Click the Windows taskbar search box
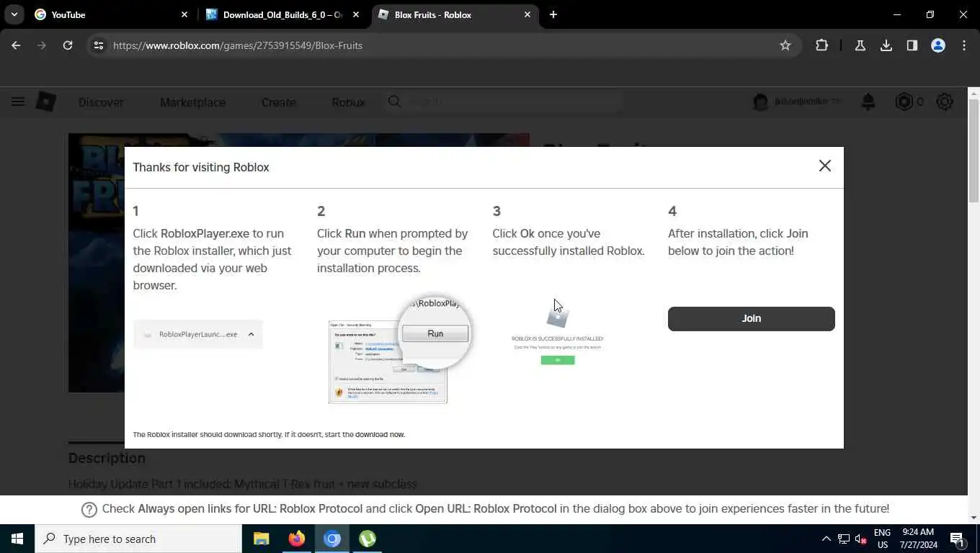Screen dimensions: 980x553 click(138, 539)
